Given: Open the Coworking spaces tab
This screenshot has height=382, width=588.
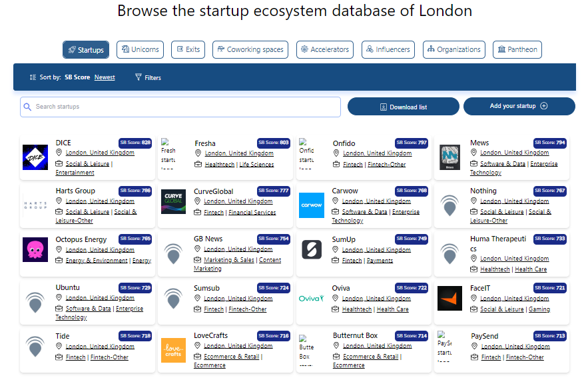Looking at the screenshot, I should tap(250, 49).
